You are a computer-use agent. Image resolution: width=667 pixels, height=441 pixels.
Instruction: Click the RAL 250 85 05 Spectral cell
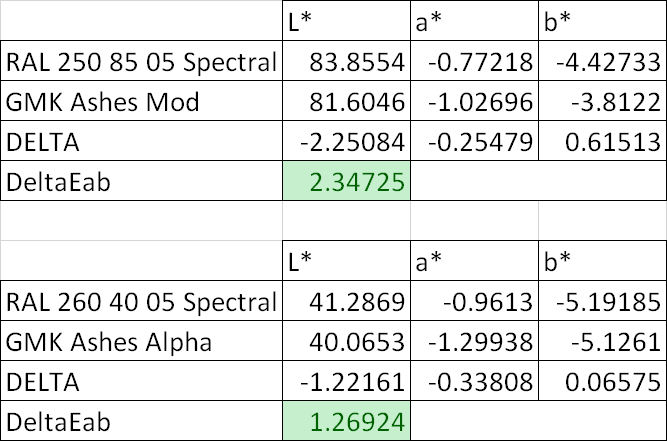pos(140,62)
